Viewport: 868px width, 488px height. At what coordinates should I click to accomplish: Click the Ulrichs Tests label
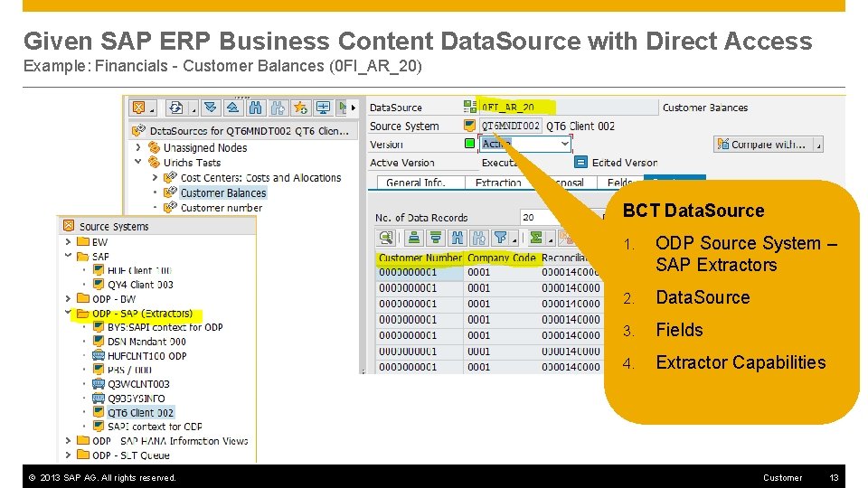(x=192, y=162)
